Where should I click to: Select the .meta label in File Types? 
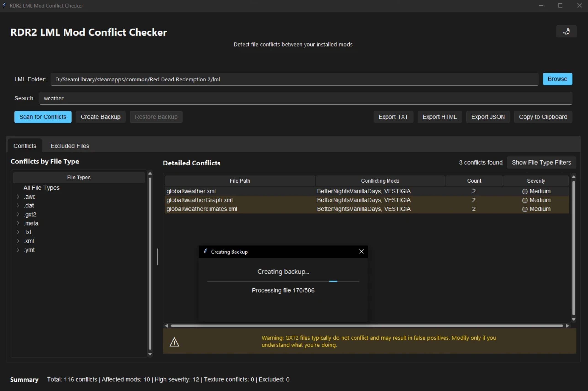(31, 223)
